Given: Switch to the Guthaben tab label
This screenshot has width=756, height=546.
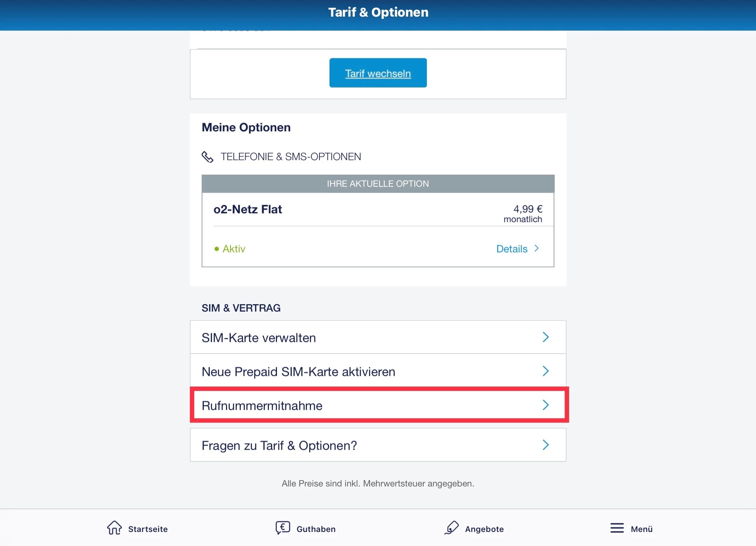Looking at the screenshot, I should [316, 529].
